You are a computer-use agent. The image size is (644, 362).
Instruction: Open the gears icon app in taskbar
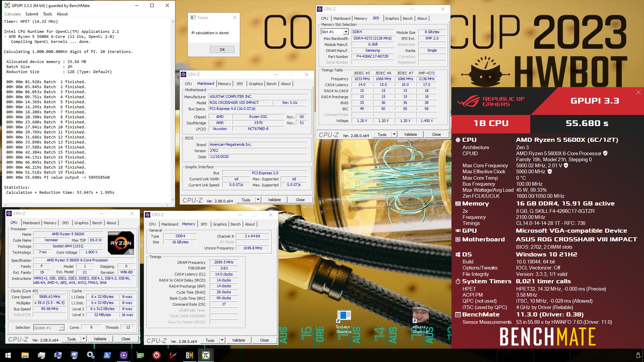91,355
